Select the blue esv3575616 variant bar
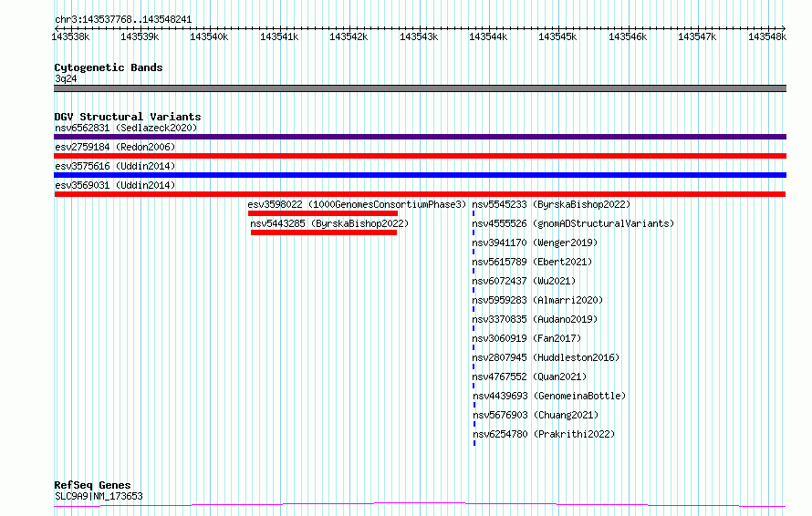The width and height of the screenshot is (812, 516). click(x=420, y=175)
